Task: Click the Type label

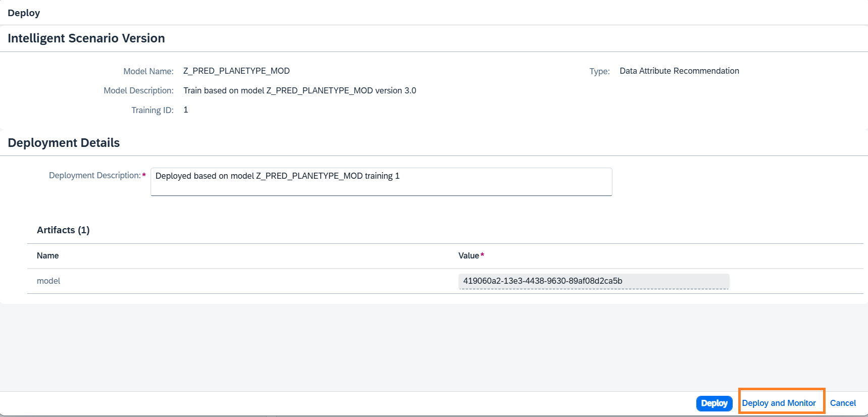Action: coord(599,71)
